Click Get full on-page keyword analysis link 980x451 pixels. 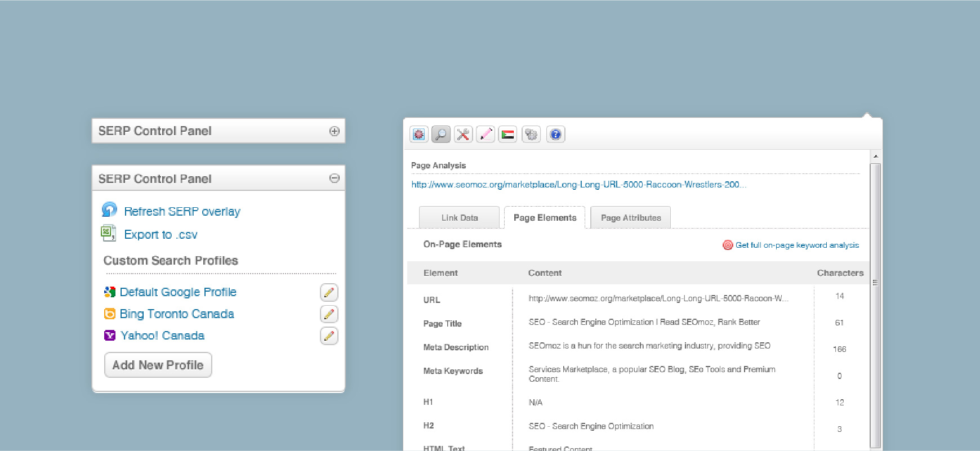click(797, 245)
